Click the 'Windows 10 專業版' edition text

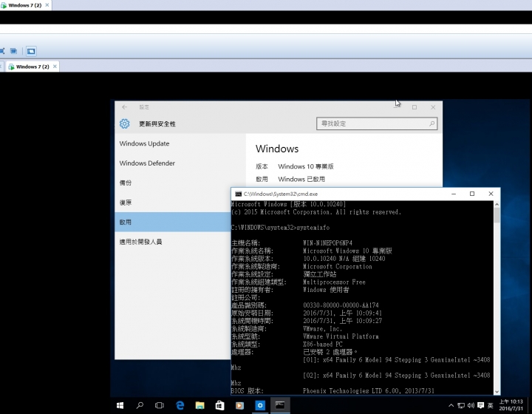coord(306,166)
